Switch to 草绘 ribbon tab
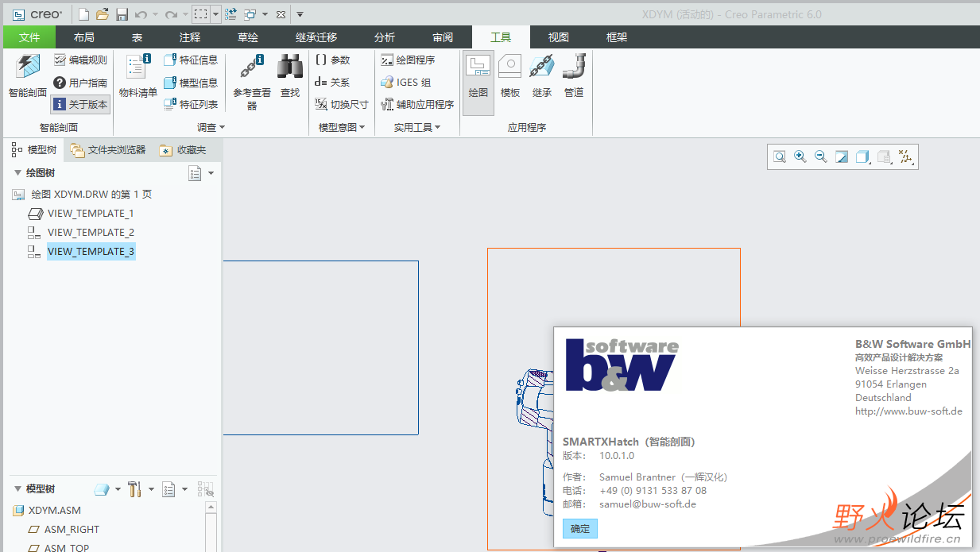 tap(248, 37)
